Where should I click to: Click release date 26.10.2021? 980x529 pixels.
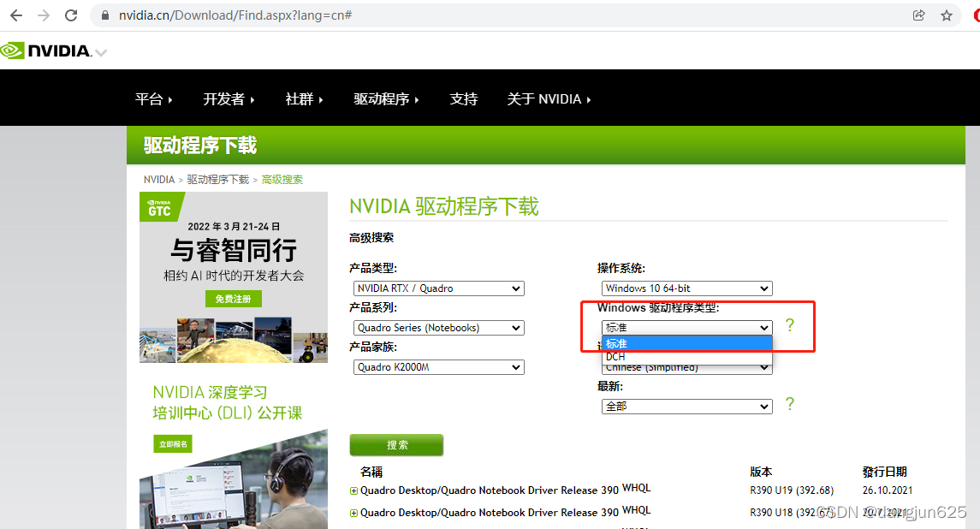pyautogui.click(x=888, y=490)
